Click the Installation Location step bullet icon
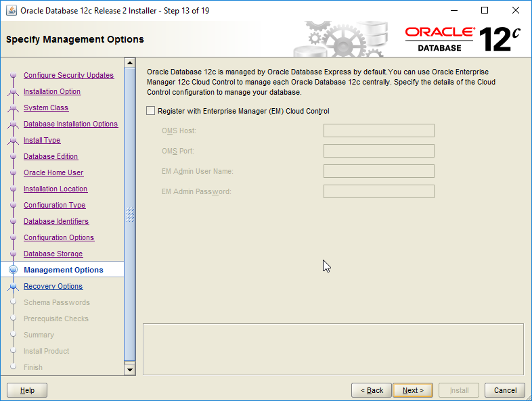Screen dimensions: 532x401 [x=14, y=189]
